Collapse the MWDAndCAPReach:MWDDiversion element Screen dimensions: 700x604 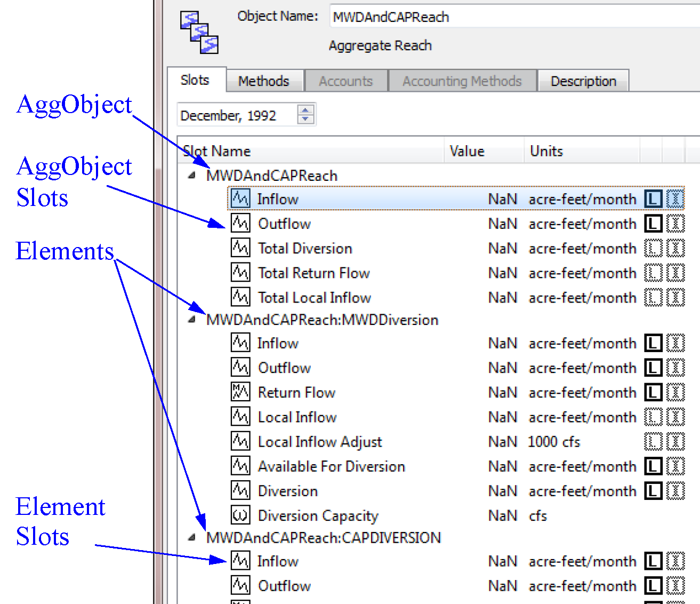coord(192,320)
